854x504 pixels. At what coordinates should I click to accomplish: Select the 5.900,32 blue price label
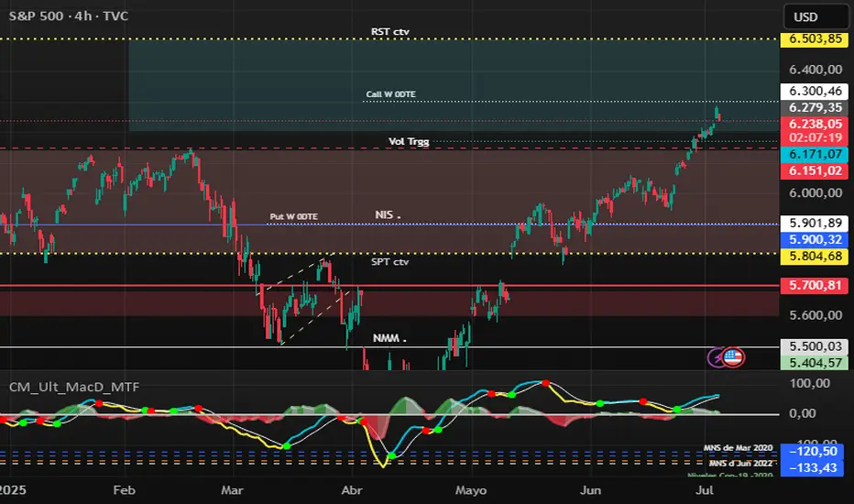click(x=816, y=239)
